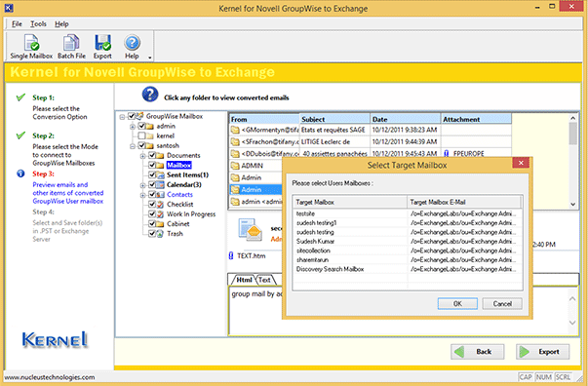Uncheck the Trash folder checkbox
The image size is (588, 386).
[x=152, y=234]
